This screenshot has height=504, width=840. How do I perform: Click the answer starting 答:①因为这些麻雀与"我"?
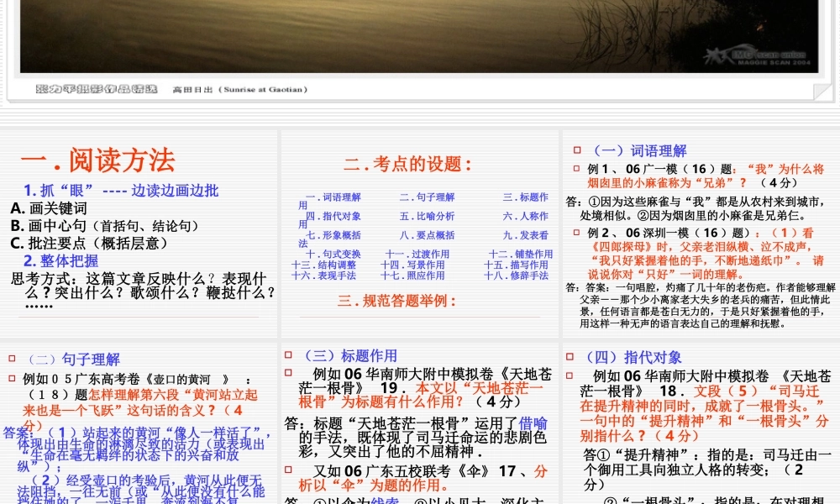(x=696, y=208)
